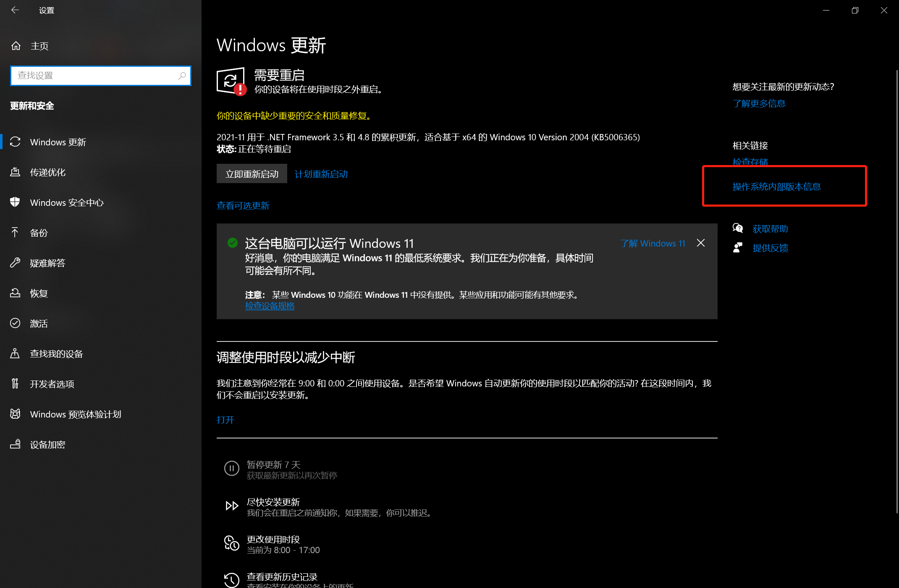Open 开发者选项 settings
The width and height of the screenshot is (899, 588).
52,383
